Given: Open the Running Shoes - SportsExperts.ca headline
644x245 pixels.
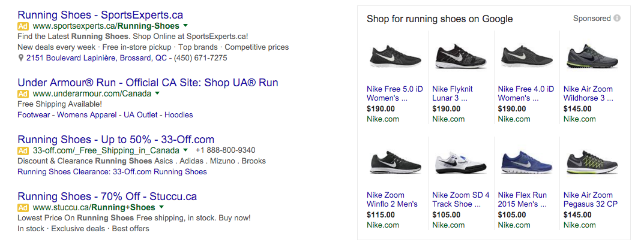Looking at the screenshot, I should click(x=100, y=14).
